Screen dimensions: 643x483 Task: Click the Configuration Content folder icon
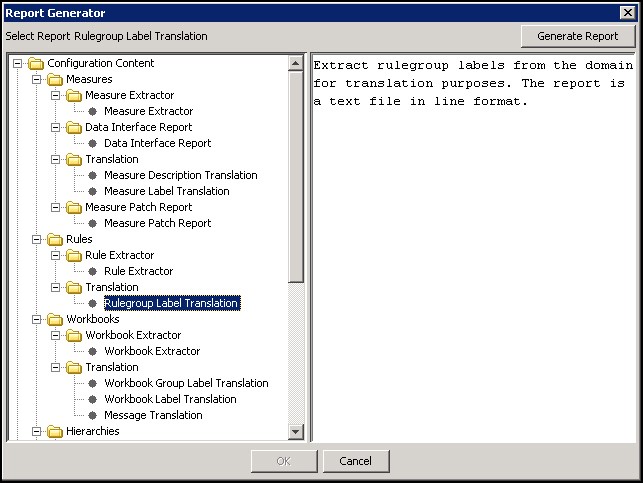36,64
